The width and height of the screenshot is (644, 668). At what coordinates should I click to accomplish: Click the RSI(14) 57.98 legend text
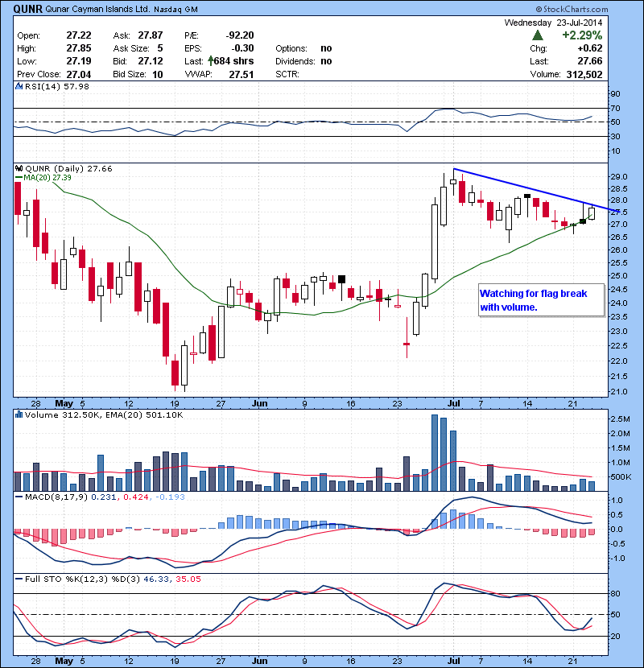tap(56, 86)
